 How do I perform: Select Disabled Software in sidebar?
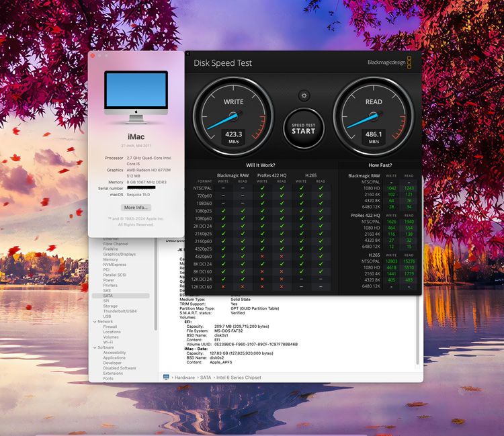point(120,368)
